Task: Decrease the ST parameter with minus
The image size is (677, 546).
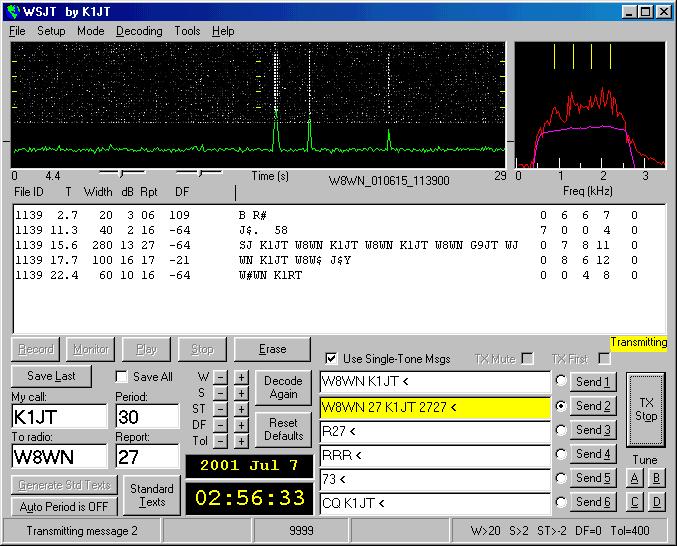Action: pos(220,409)
